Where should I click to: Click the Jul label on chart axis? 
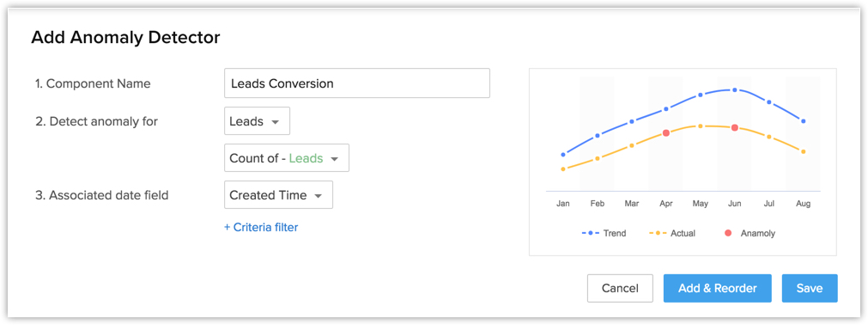point(769,204)
